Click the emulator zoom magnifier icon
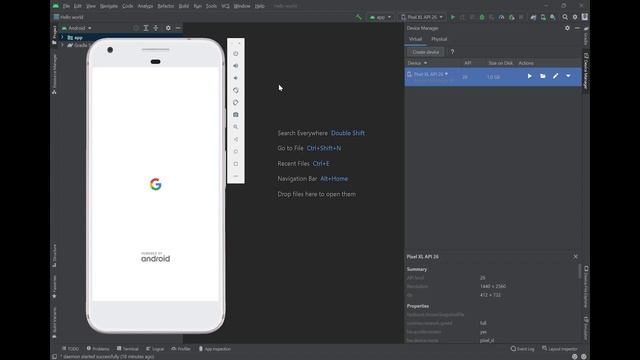640x360 pixels. point(236,127)
